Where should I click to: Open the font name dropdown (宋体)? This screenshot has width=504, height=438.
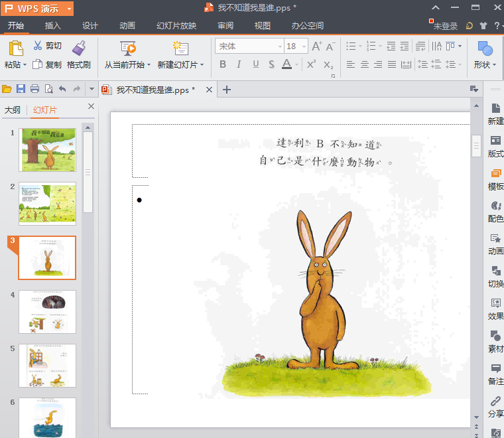pos(279,46)
